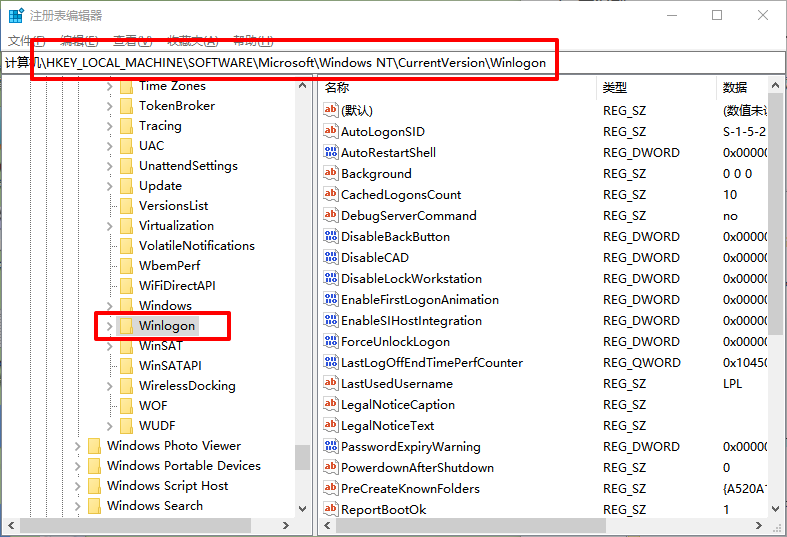Screen dimensions: 787x537
Task: Click the string icon of (默认) value
Action: pos(331,110)
